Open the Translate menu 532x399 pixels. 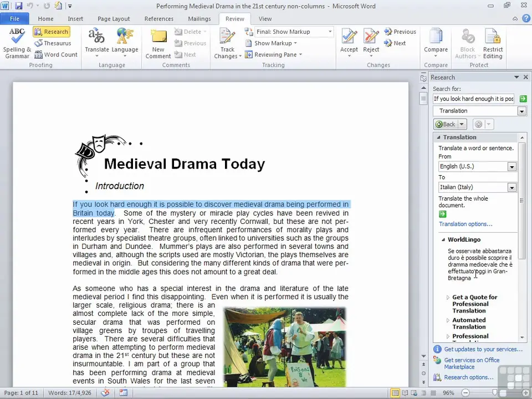96,43
